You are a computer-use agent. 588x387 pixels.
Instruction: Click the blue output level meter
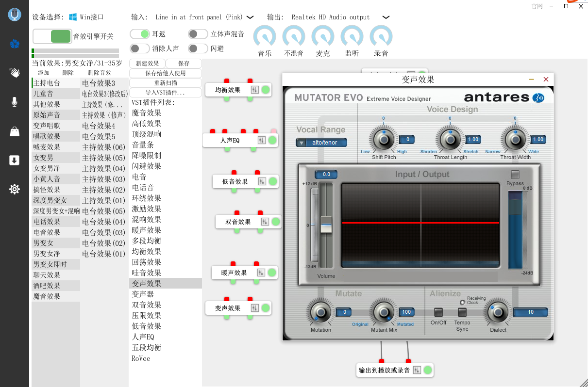[x=515, y=230]
